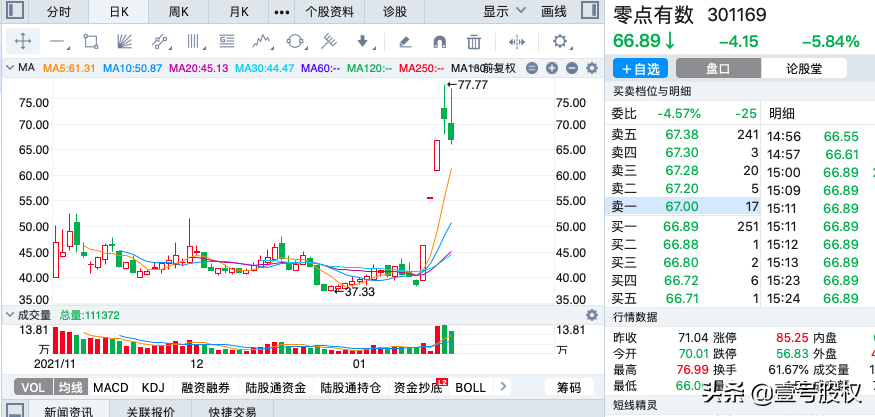The image size is (875, 417).
Task: Select the text annotation tool
Action: tap(227, 41)
